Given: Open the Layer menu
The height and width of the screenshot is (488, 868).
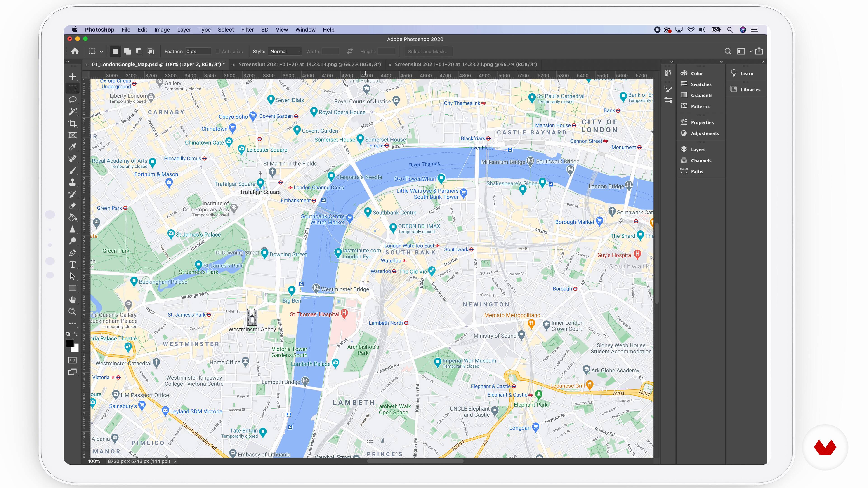Looking at the screenshot, I should point(184,30).
